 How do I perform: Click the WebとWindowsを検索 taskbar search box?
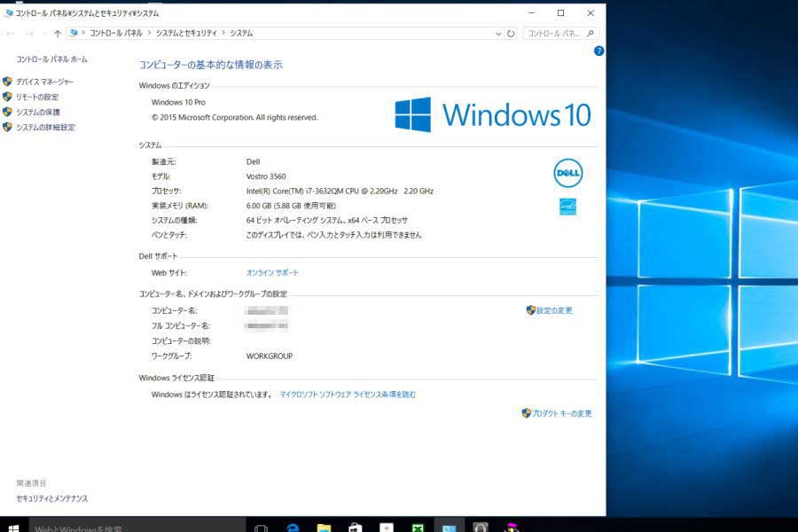pos(137,527)
